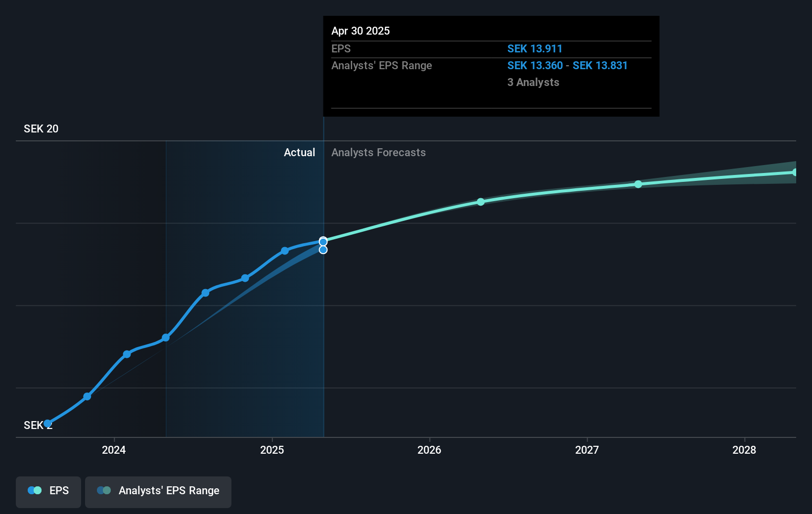This screenshot has height=514, width=812.
Task: Open the SEK 13.911 EPS value link
Action: point(535,48)
